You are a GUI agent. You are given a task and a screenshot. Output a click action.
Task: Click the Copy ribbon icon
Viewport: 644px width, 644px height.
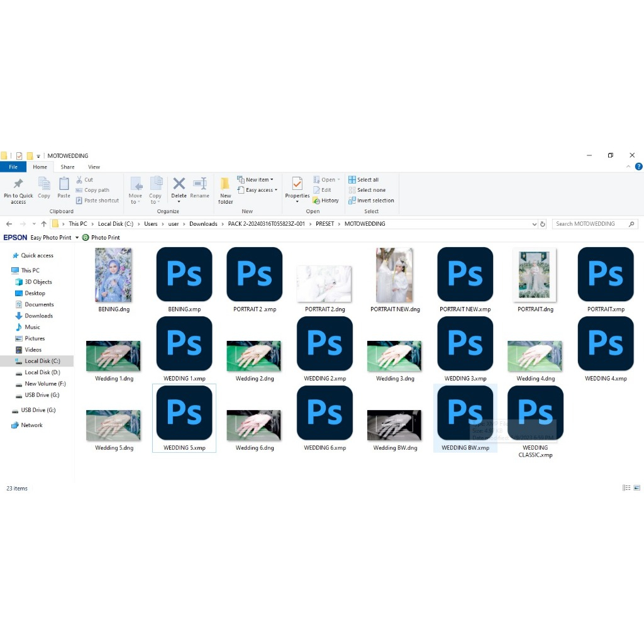(44, 184)
